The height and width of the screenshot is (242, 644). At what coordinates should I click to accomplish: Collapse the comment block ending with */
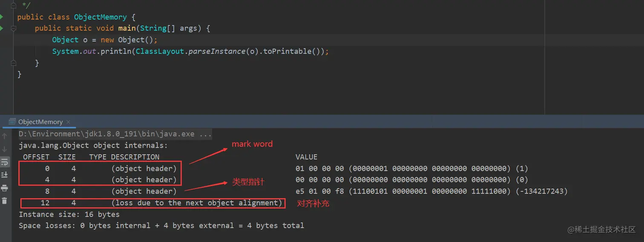pyautogui.click(x=13, y=6)
